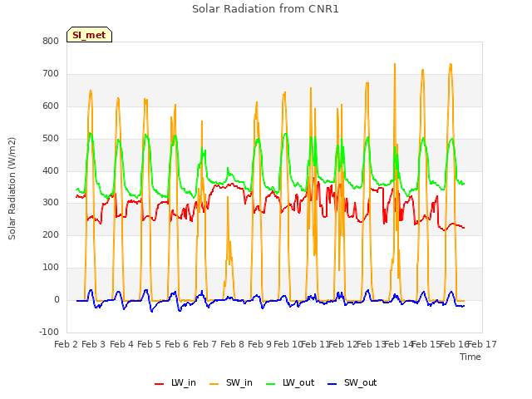Click the Time axis title

click(x=470, y=357)
